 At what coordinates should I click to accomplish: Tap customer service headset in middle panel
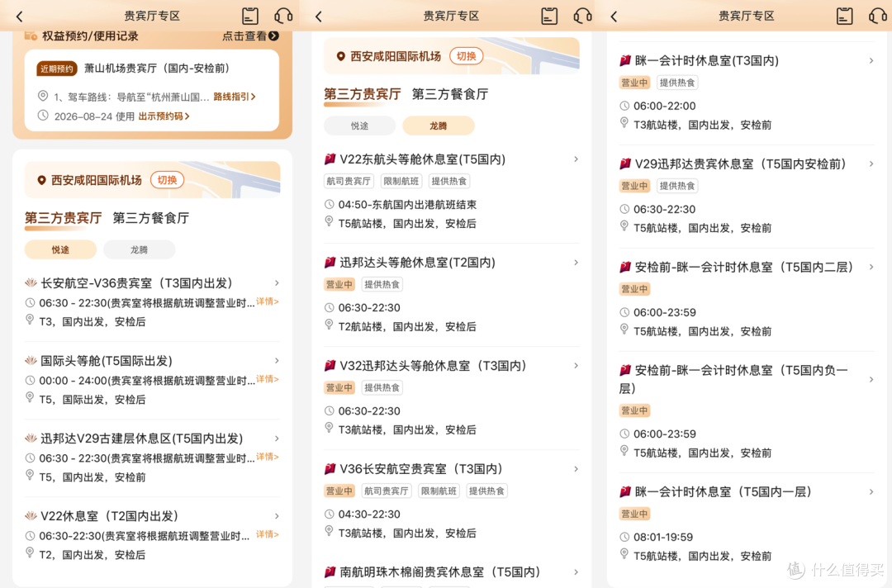coord(582,16)
